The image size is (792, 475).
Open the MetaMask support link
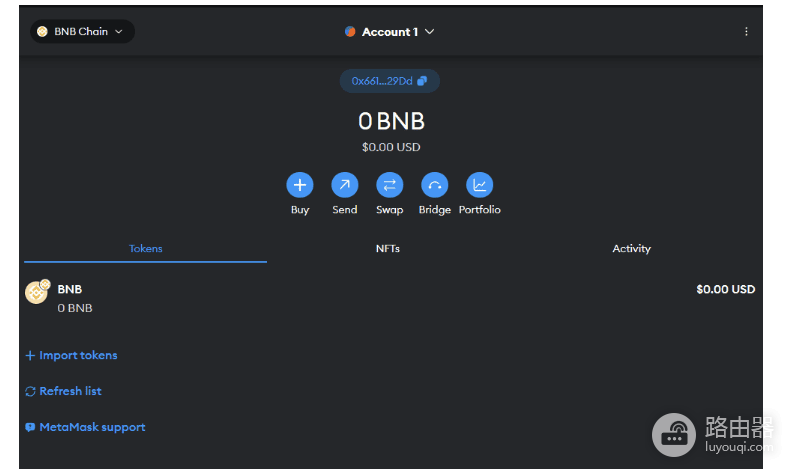[85, 427]
